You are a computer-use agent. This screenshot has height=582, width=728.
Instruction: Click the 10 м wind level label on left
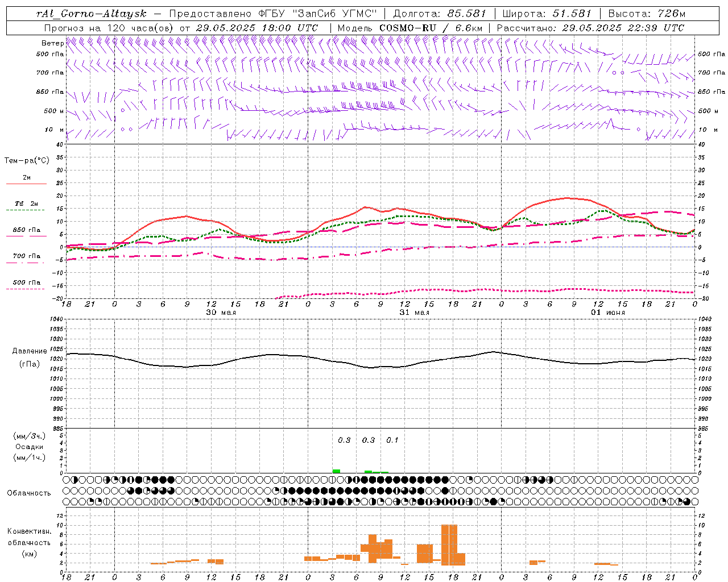pyautogui.click(x=55, y=130)
